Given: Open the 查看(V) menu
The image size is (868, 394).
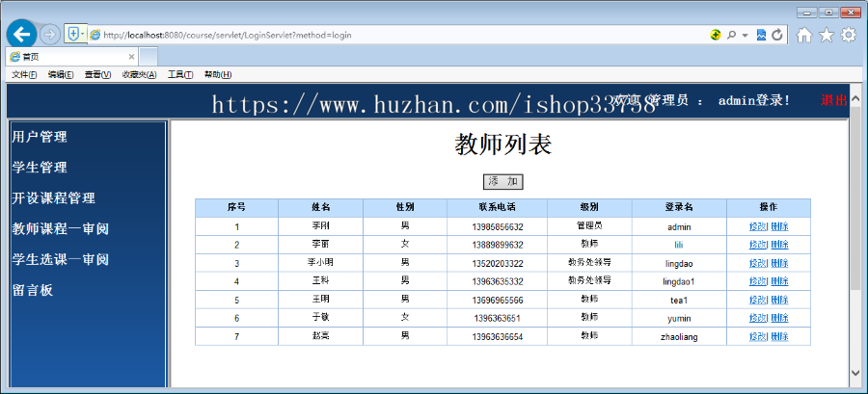Looking at the screenshot, I should pyautogui.click(x=98, y=74).
